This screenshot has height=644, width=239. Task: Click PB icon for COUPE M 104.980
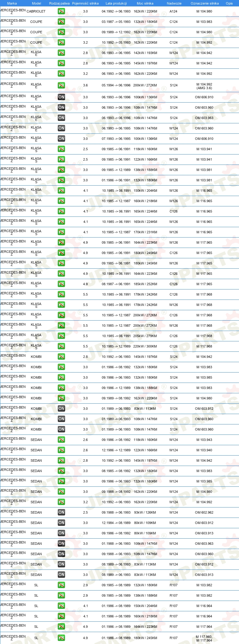61,32
